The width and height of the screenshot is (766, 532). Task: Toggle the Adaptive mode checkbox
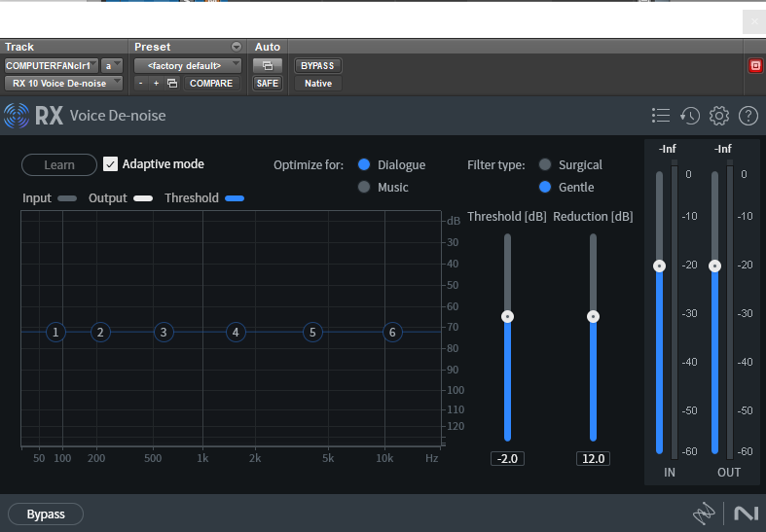[110, 164]
